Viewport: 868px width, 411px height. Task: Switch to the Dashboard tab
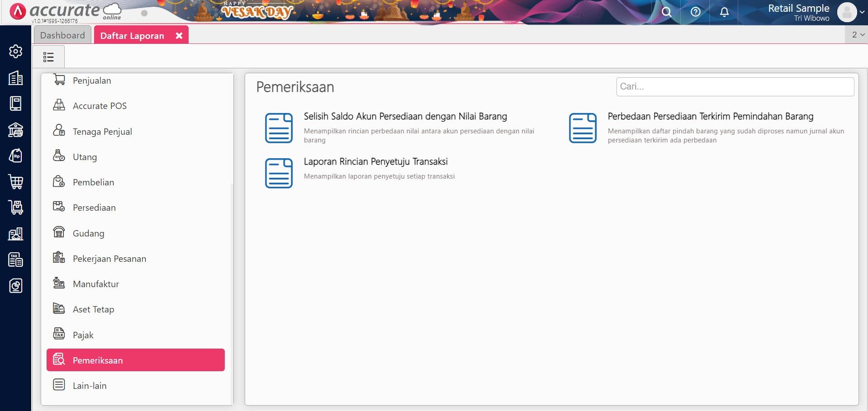tap(62, 35)
